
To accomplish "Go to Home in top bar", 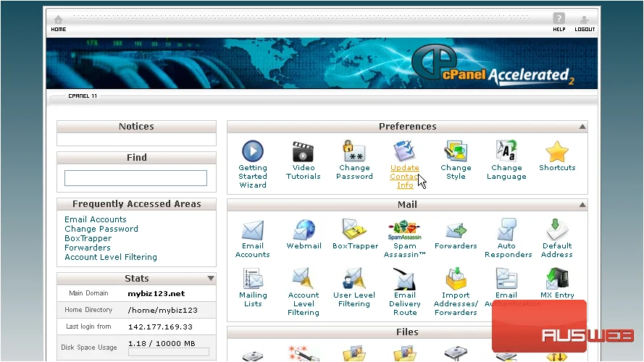I will point(59,23).
